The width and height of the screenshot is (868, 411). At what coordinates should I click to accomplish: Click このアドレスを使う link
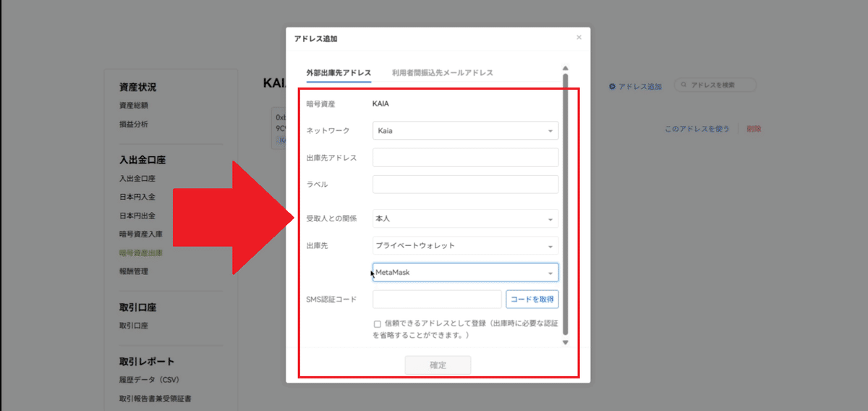[x=697, y=129]
